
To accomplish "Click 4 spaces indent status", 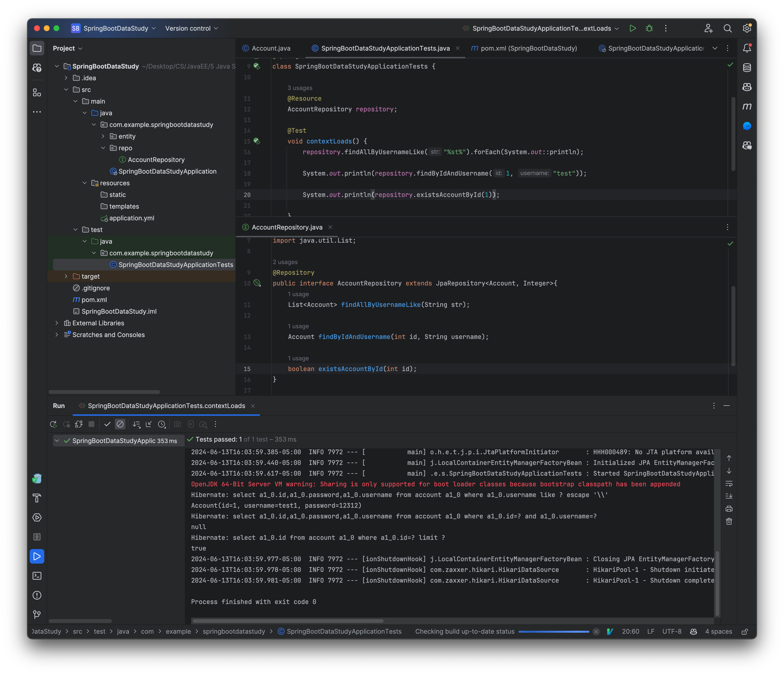I will click(x=718, y=631).
